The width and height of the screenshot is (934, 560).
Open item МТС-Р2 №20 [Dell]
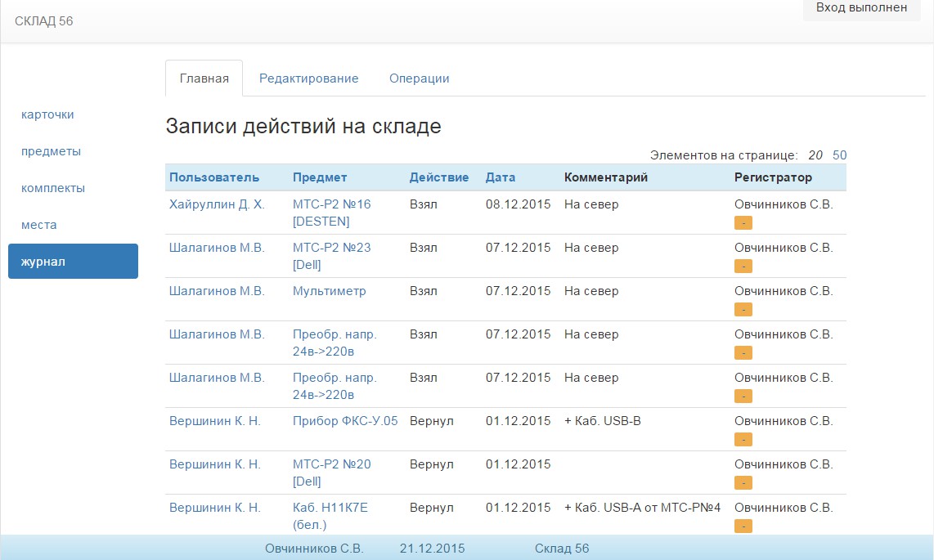pos(332,473)
